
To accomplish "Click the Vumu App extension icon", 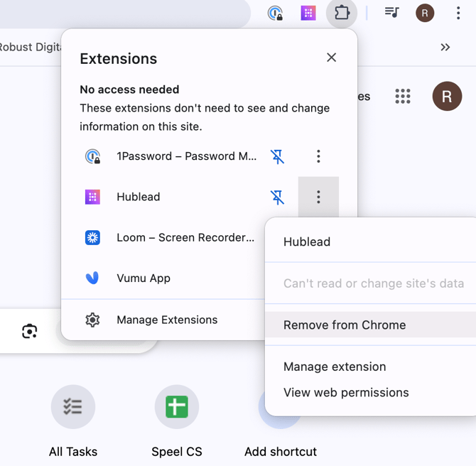I will (92, 278).
